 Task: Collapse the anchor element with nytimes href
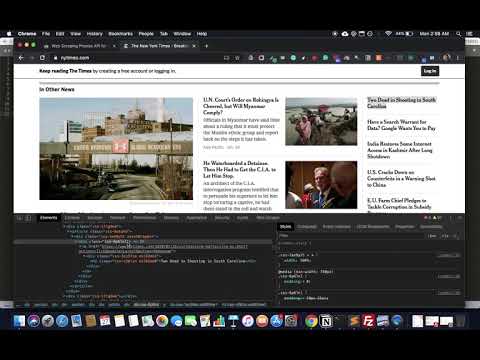pos(80,246)
